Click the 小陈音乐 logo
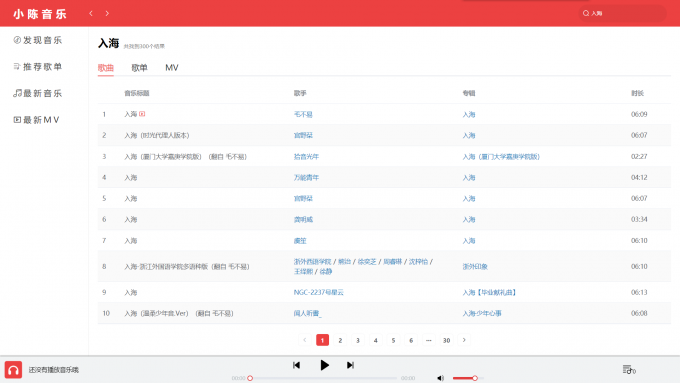 [40, 14]
